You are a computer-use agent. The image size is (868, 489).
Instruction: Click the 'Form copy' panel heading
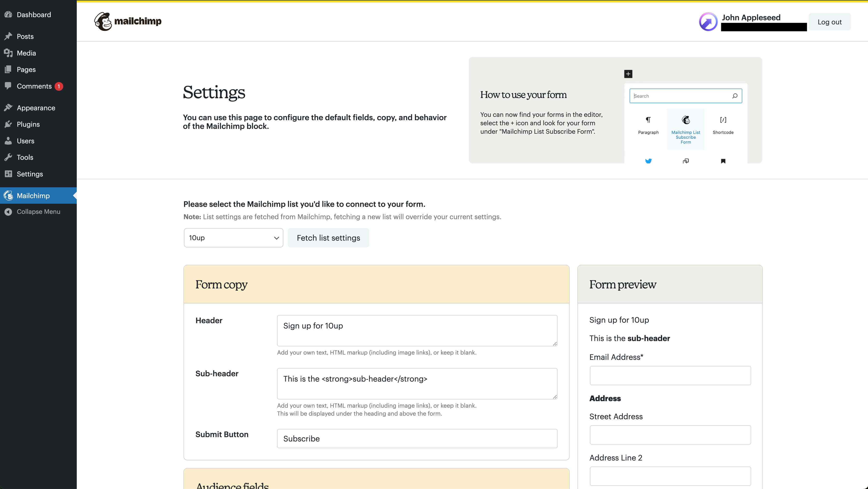tap(221, 284)
